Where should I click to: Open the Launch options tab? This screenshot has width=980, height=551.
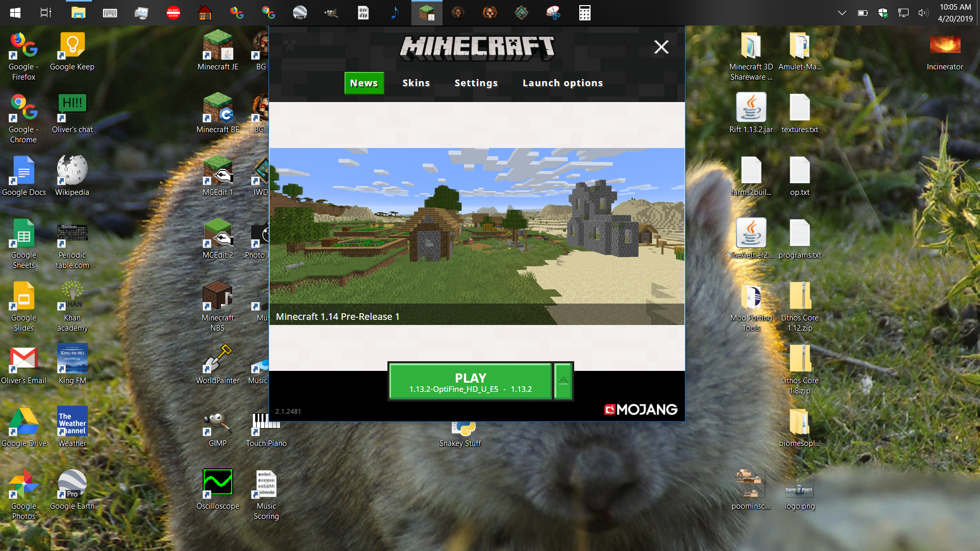pos(562,83)
